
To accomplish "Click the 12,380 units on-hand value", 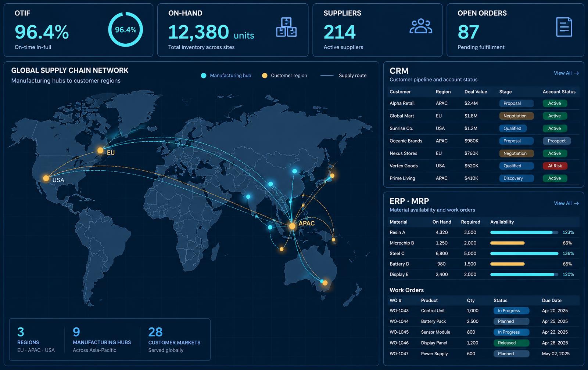I will [211, 32].
